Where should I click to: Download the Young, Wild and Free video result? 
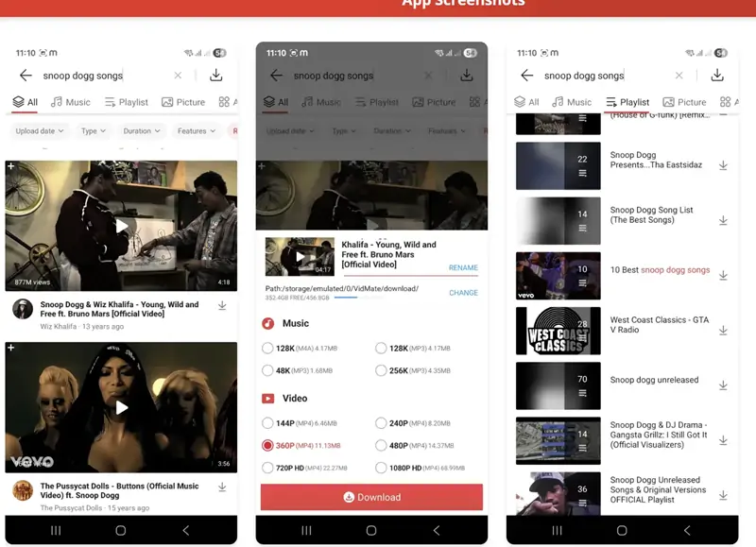click(x=222, y=305)
